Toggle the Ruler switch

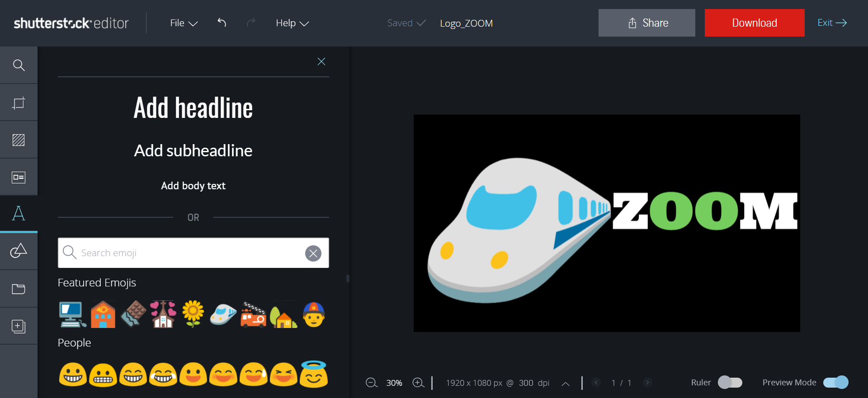pyautogui.click(x=730, y=383)
